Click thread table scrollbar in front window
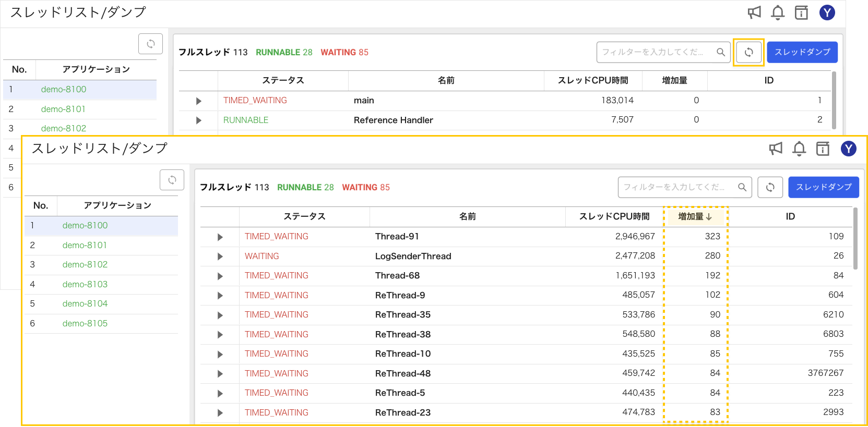 click(x=855, y=239)
